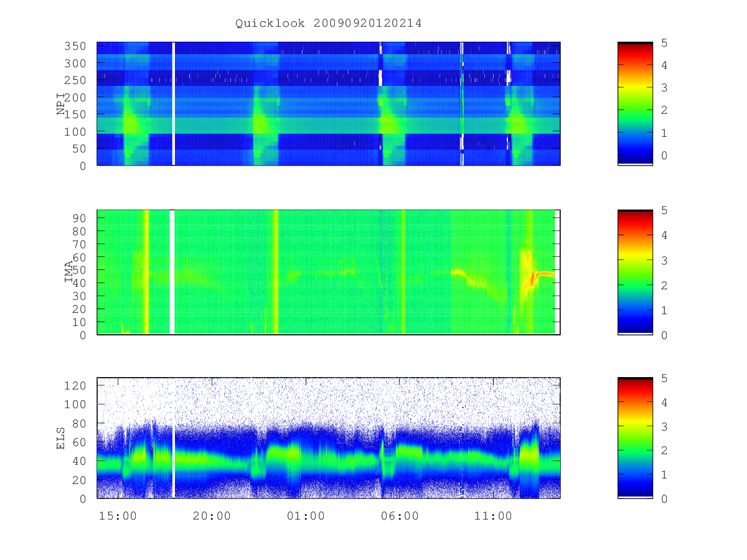Image resolution: width=747 pixels, height=560 pixels.
Task: Click the IMA spectrogram panel
Action: coord(329,272)
